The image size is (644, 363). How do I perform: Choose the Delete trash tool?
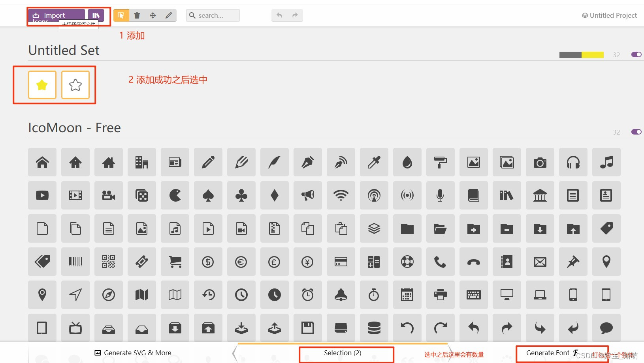pyautogui.click(x=137, y=15)
